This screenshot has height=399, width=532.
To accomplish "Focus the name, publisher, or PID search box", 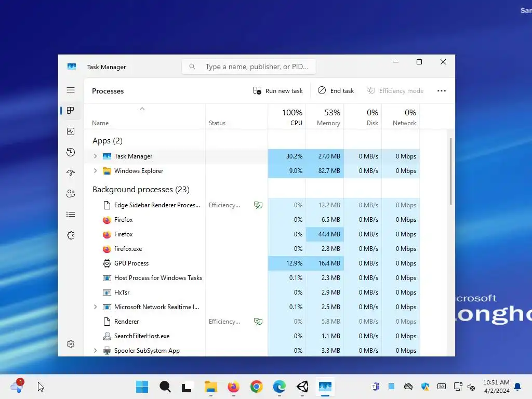I will pyautogui.click(x=249, y=66).
